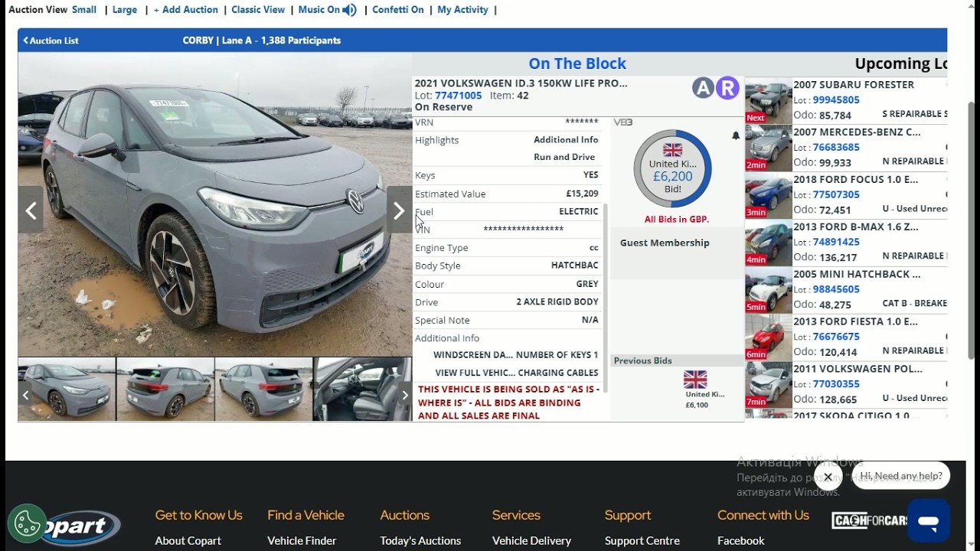Select the rear-view ID.3 thumbnail
This screenshot has width=980, height=551.
point(165,389)
